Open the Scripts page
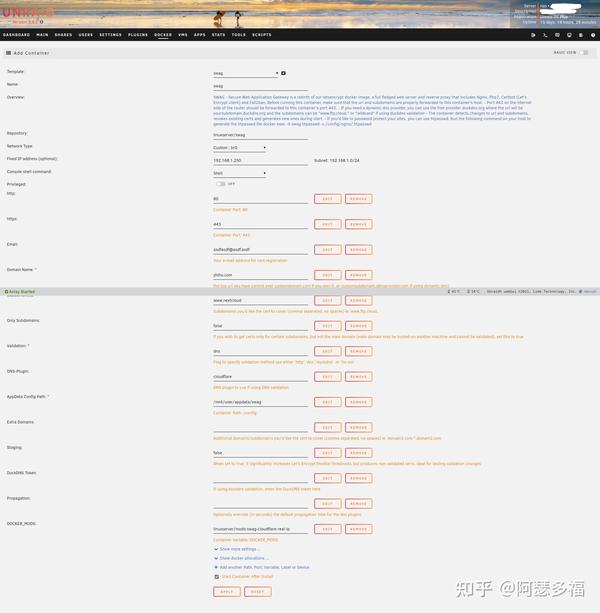 pyautogui.click(x=262, y=35)
